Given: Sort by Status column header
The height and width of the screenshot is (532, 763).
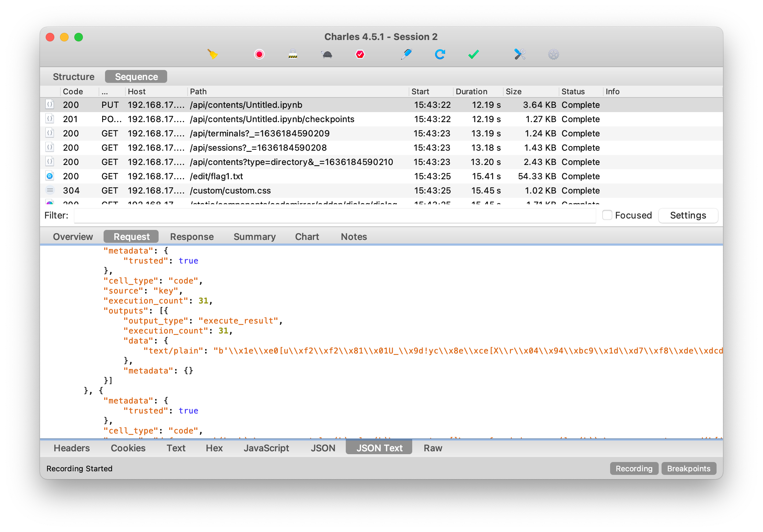Looking at the screenshot, I should coord(581,91).
